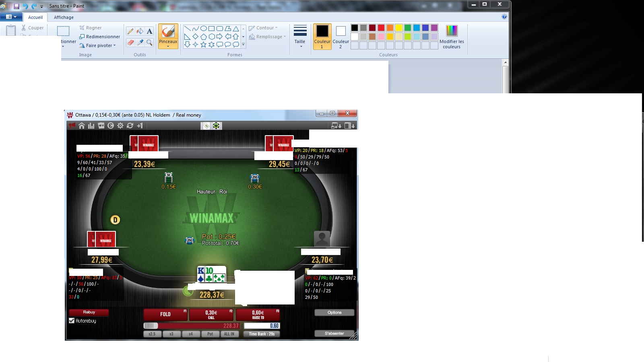Activate the Eraser tool in Paint

tap(130, 42)
